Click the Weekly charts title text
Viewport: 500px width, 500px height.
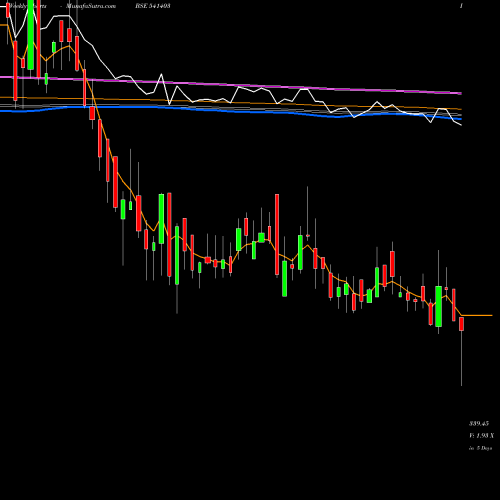pyautogui.click(x=28, y=6)
